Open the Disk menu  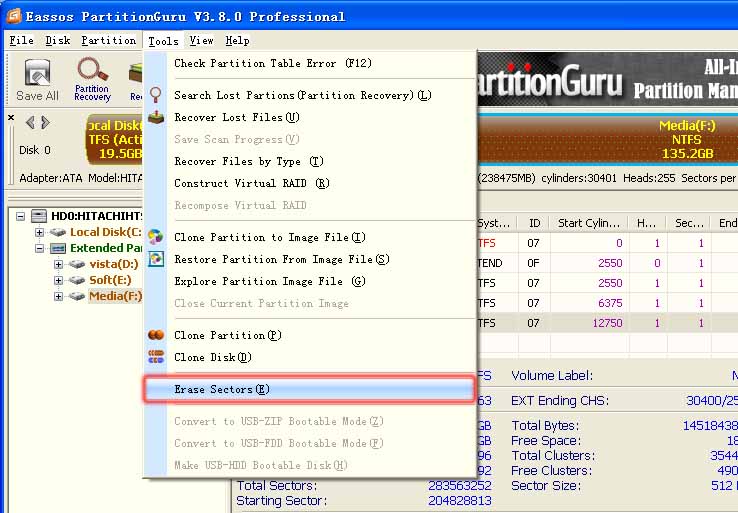tap(58, 40)
